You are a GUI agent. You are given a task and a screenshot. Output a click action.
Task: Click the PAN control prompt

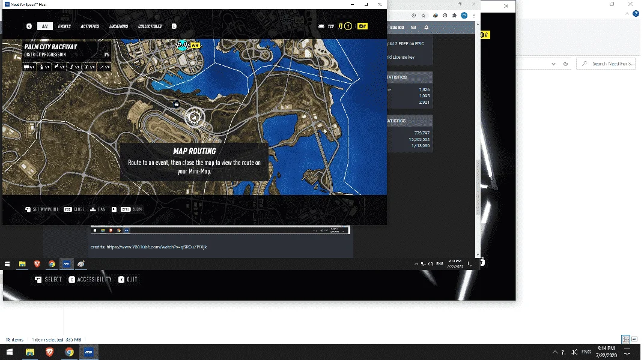point(98,209)
